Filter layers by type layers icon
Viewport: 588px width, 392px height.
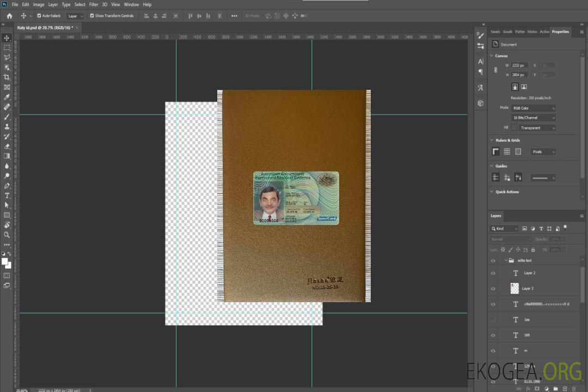click(541, 229)
